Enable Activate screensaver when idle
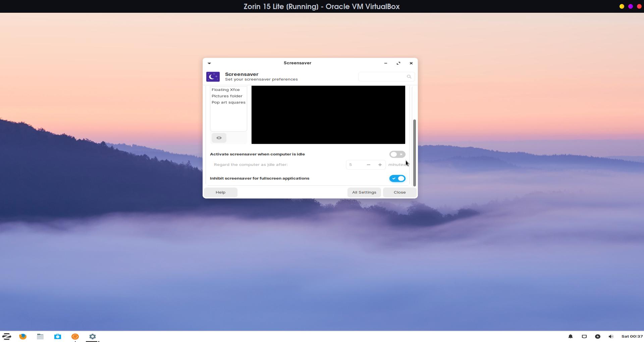This screenshot has width=644, height=342. [x=397, y=154]
